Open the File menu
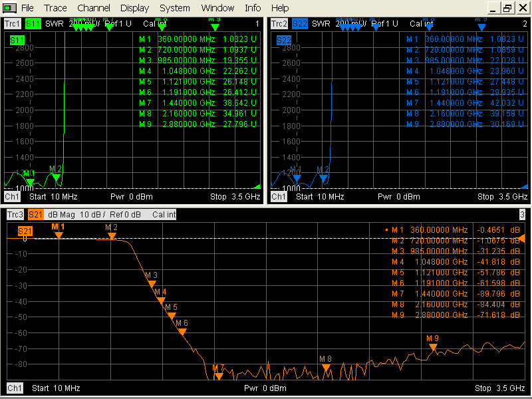The image size is (532, 399). (x=27, y=8)
